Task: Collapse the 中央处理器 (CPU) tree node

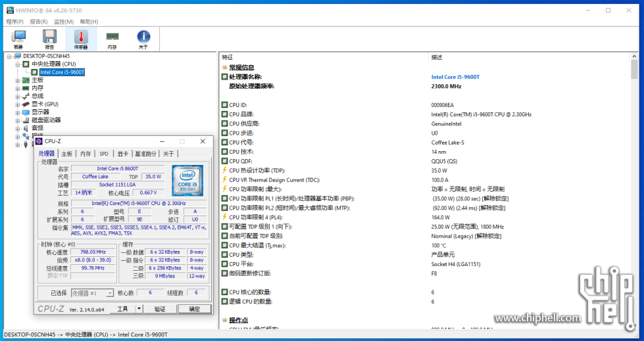Action: coord(18,64)
